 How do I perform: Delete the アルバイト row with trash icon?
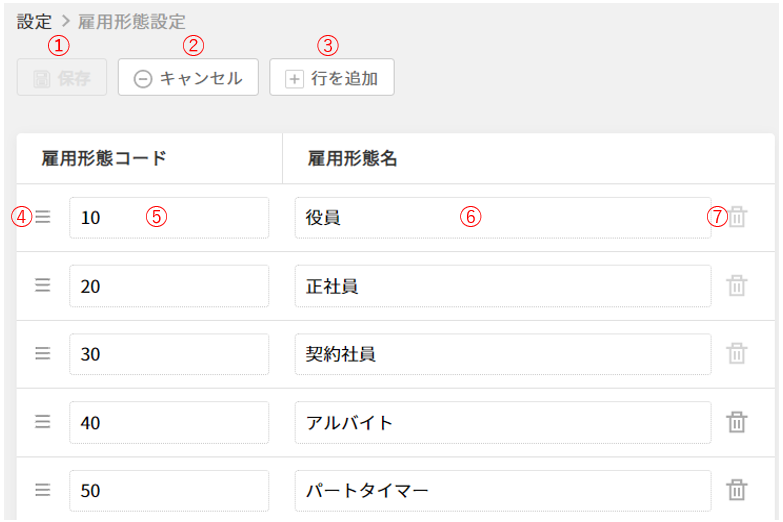point(737,422)
